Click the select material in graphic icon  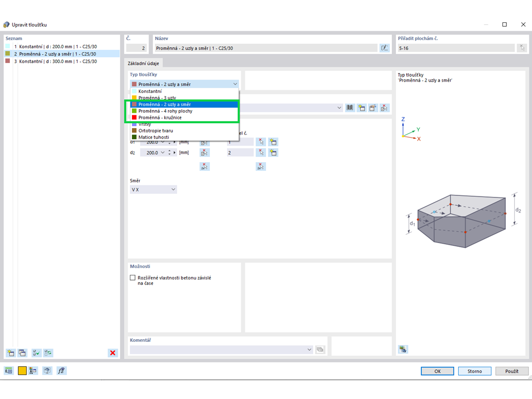pyautogui.click(x=384, y=108)
